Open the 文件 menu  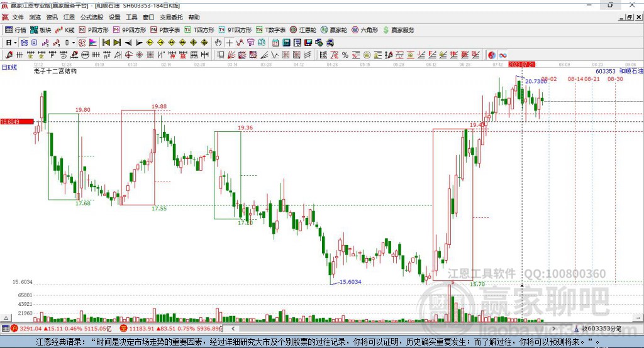coord(18,17)
